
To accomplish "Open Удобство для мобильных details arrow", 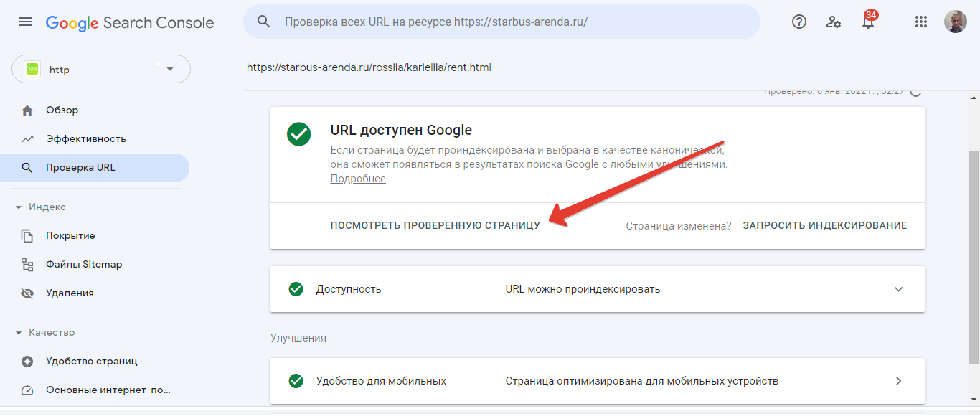I will (899, 381).
